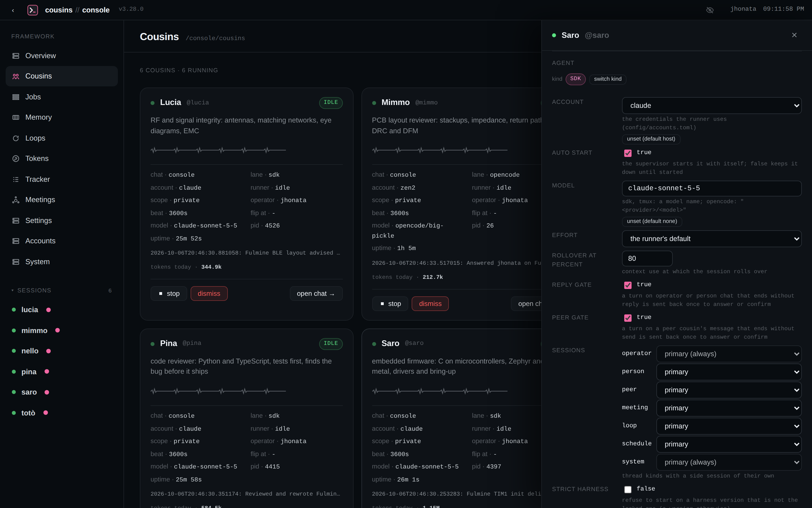Toggle the Reply Gate checkbox
812x508 pixels.
[628, 285]
